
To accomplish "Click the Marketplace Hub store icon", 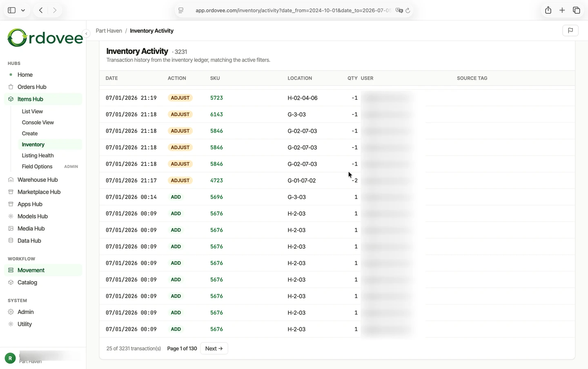I will (11, 192).
